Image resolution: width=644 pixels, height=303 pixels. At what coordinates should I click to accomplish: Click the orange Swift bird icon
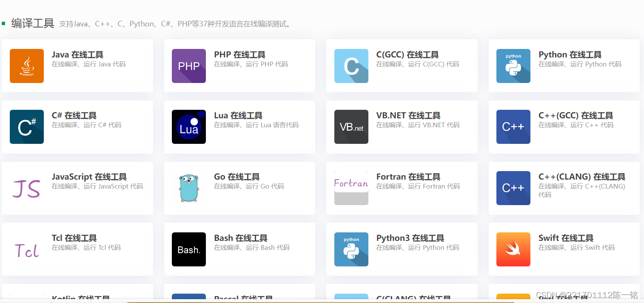tap(513, 249)
